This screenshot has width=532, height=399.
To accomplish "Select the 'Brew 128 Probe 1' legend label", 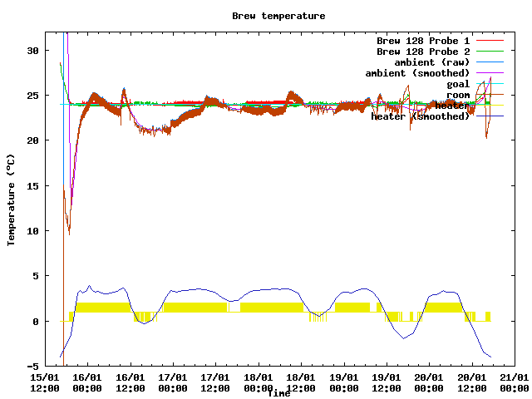I will click(x=423, y=41).
